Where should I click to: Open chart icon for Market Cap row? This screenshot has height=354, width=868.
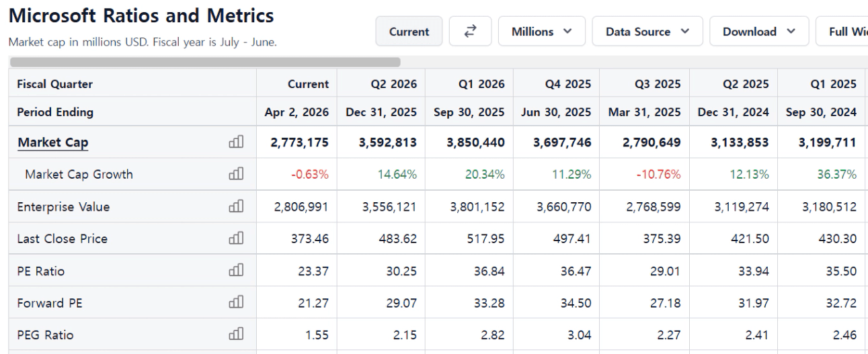tap(236, 142)
